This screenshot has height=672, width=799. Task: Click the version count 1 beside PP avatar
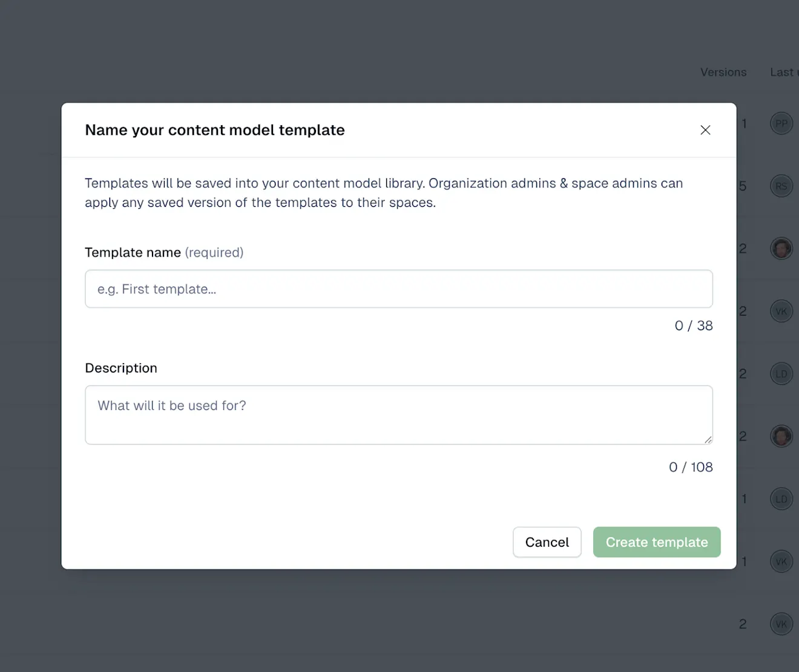(x=744, y=123)
